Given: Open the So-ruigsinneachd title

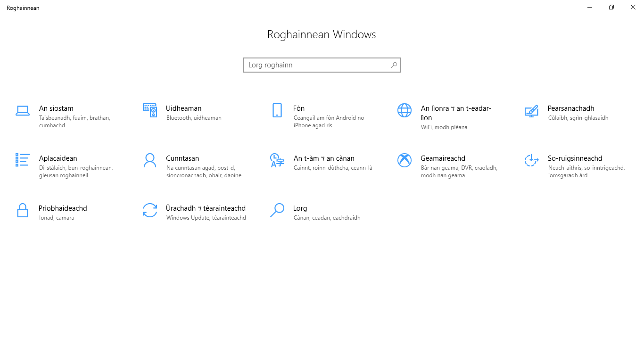Looking at the screenshot, I should pos(575,158).
